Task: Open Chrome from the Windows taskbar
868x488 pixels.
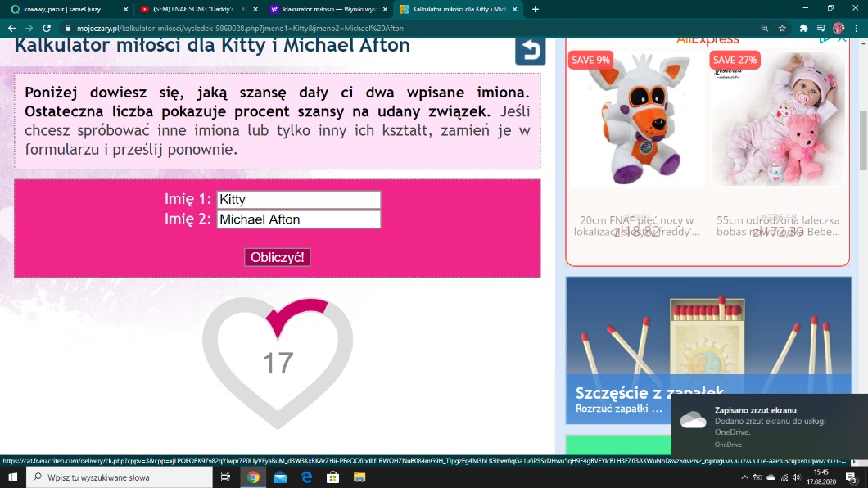Action: (x=253, y=477)
